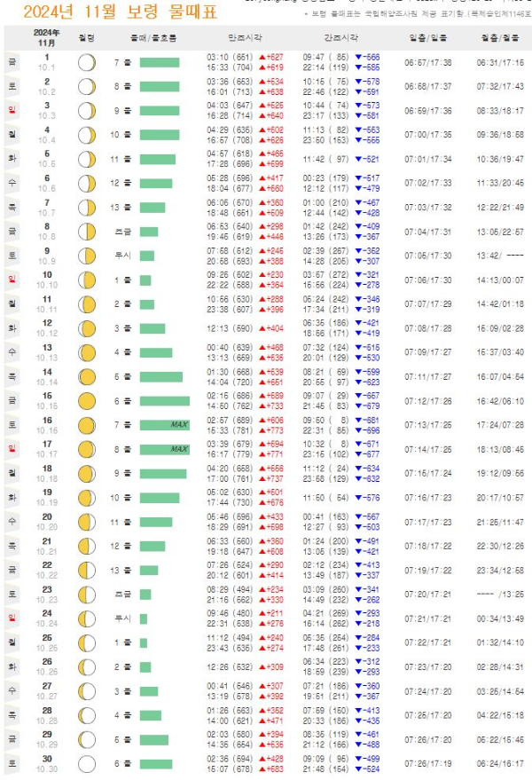This screenshot has width=532, height=780.
Task: Select the new moon icon for November 30
Action: [87, 764]
